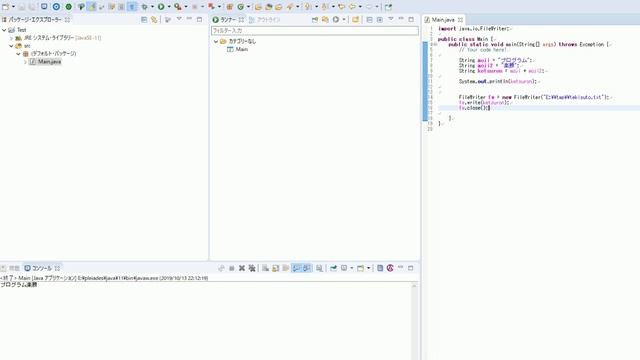Toggle Link with Editor in Package Explorer

(154, 19)
